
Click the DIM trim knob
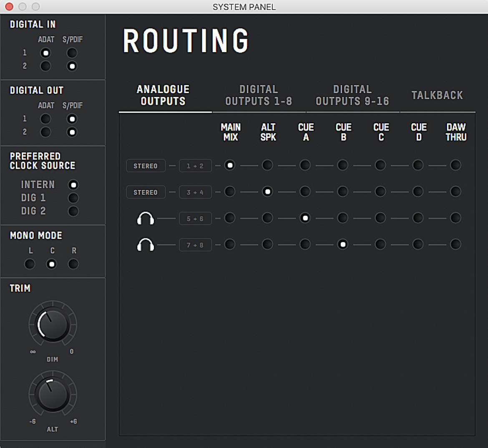(53, 325)
